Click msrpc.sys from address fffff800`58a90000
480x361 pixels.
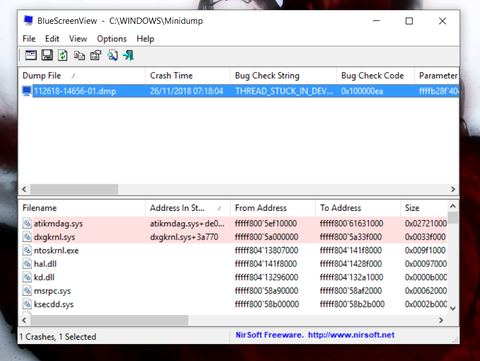(266, 291)
